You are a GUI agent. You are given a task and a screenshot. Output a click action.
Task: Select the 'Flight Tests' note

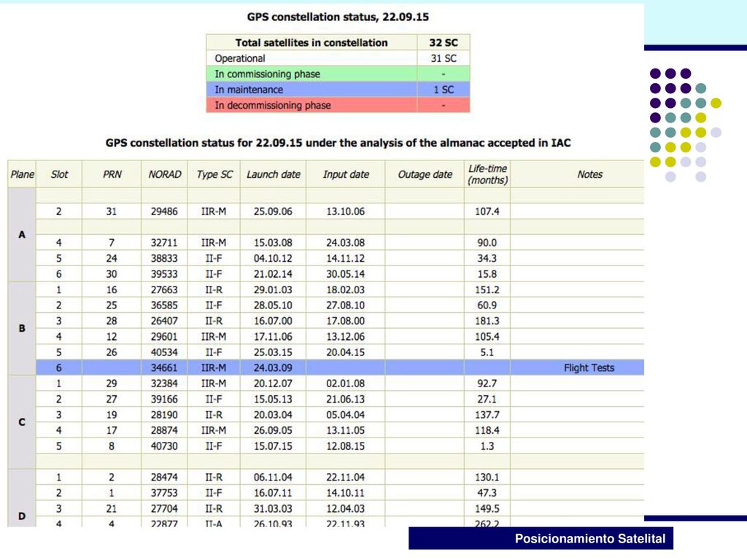click(x=589, y=367)
